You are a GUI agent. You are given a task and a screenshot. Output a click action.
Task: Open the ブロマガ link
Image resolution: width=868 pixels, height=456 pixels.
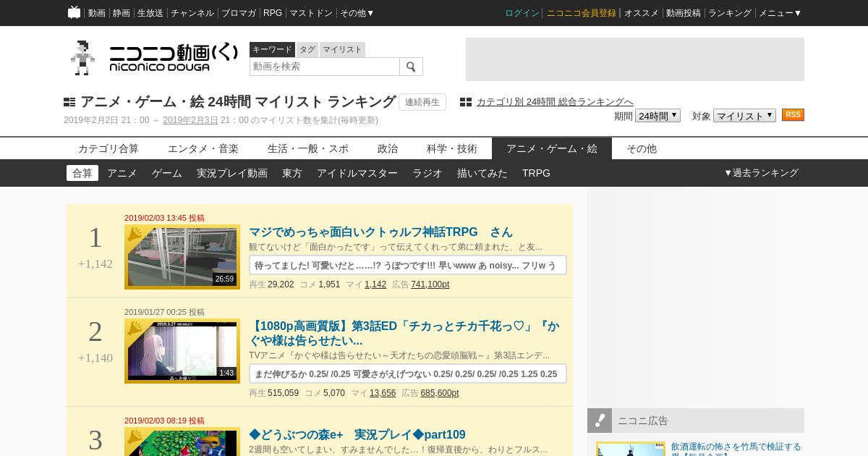239,13
